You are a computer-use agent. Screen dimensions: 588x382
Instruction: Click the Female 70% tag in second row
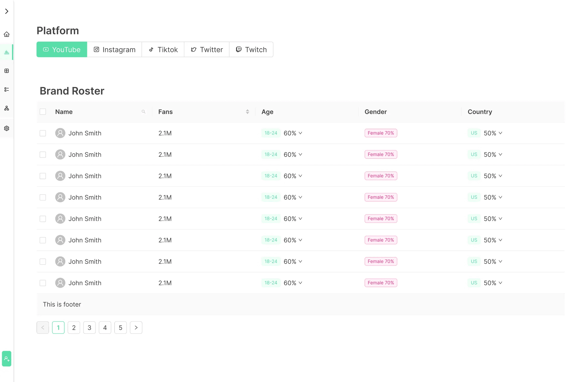[381, 155]
